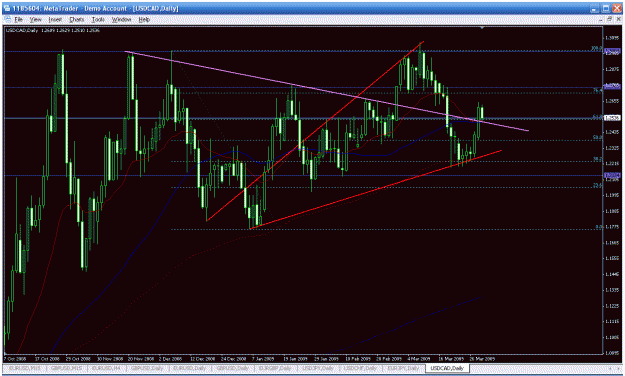
Task: Click the USDCAD,Daily OHLC header text
Action: [53, 30]
